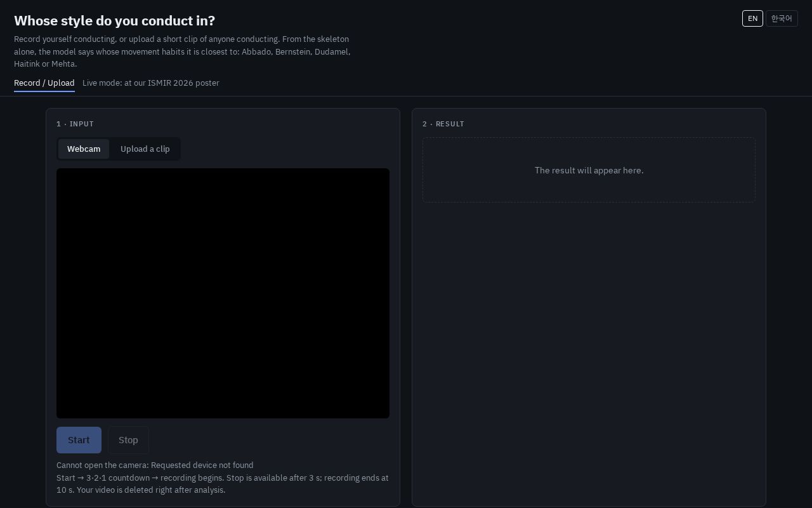Click the '1 · INPUT' section label
Viewport: 812px width, 508px height.
[x=75, y=124]
